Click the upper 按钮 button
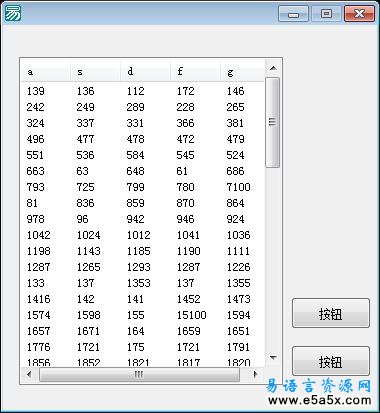Viewport: 380px width, 413px height. pos(331,313)
